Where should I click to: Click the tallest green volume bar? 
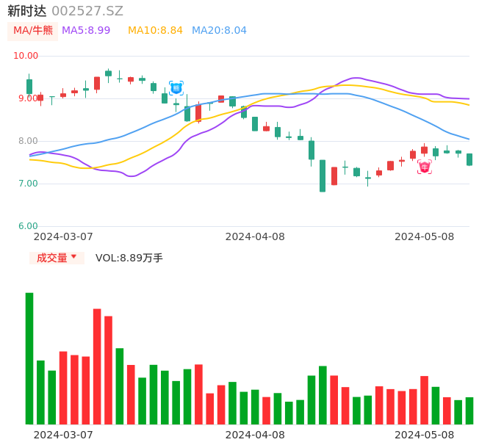pyautogui.click(x=29, y=358)
